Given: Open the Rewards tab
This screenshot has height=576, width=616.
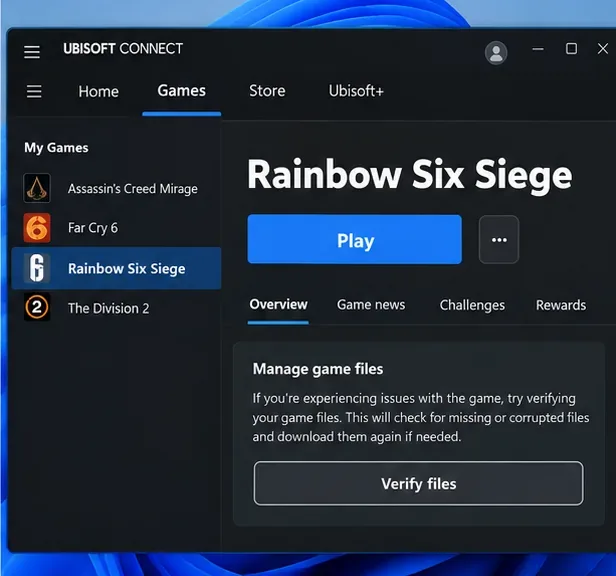Looking at the screenshot, I should click(x=561, y=305).
